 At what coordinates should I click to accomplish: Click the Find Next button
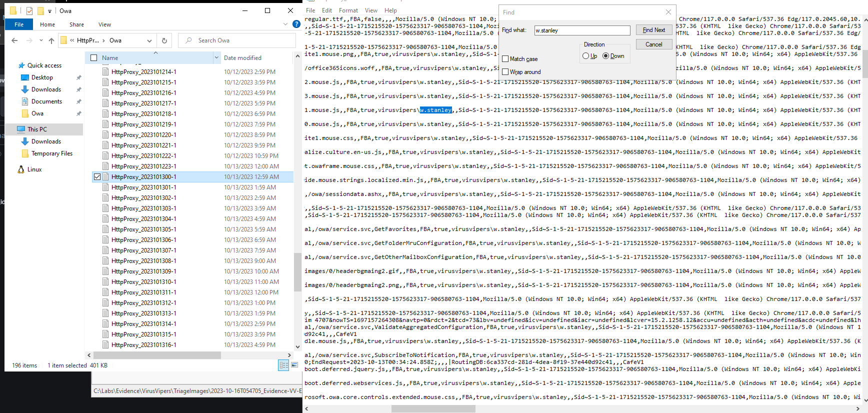point(653,30)
